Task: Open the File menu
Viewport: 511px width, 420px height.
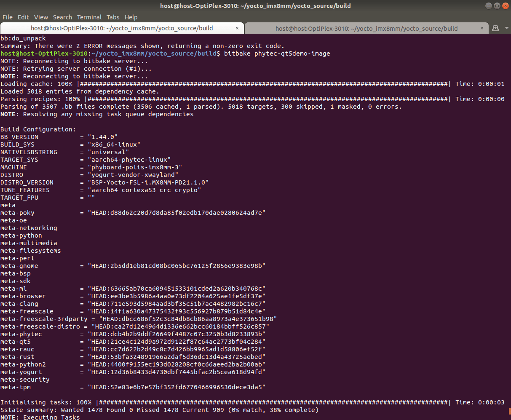Action: click(8, 17)
